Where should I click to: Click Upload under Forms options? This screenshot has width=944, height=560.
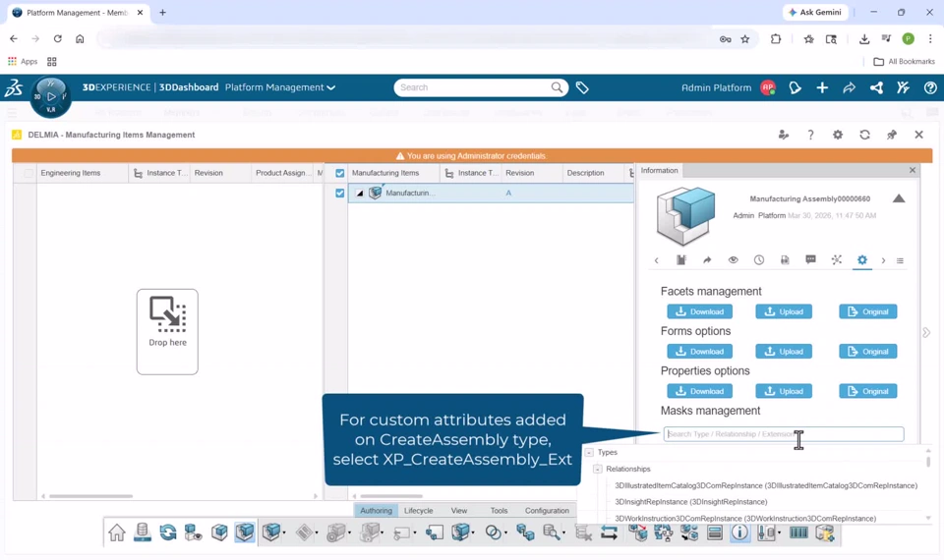pos(784,352)
